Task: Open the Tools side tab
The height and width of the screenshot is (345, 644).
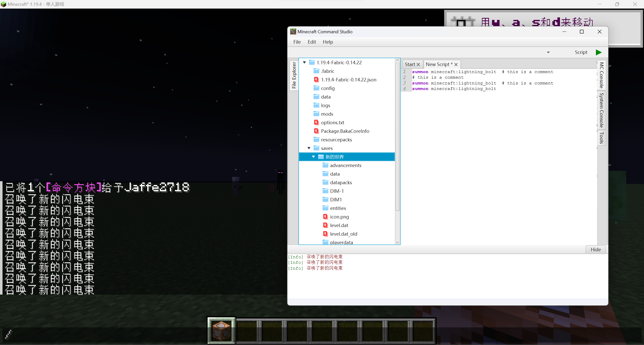Action: (x=601, y=138)
